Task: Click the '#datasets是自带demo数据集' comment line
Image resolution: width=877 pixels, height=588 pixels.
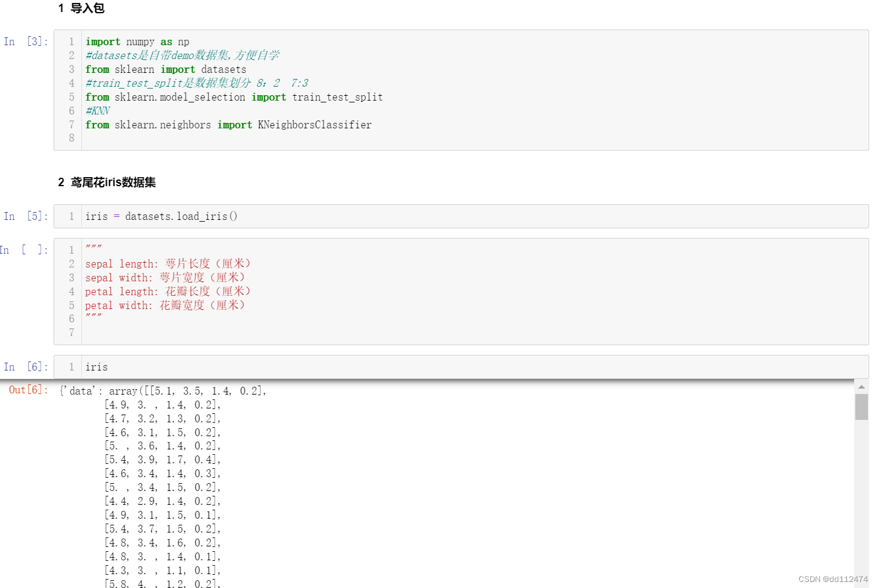Action: click(183, 55)
